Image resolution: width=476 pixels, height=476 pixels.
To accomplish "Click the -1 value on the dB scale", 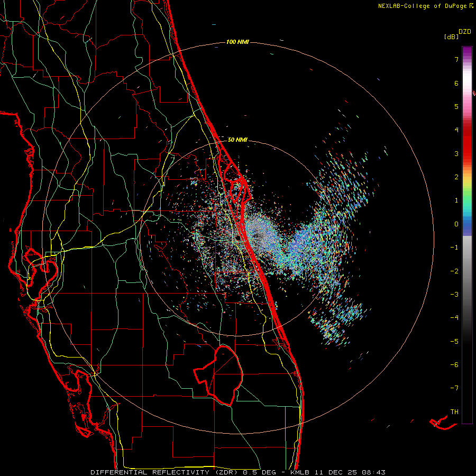I will pos(454,248).
